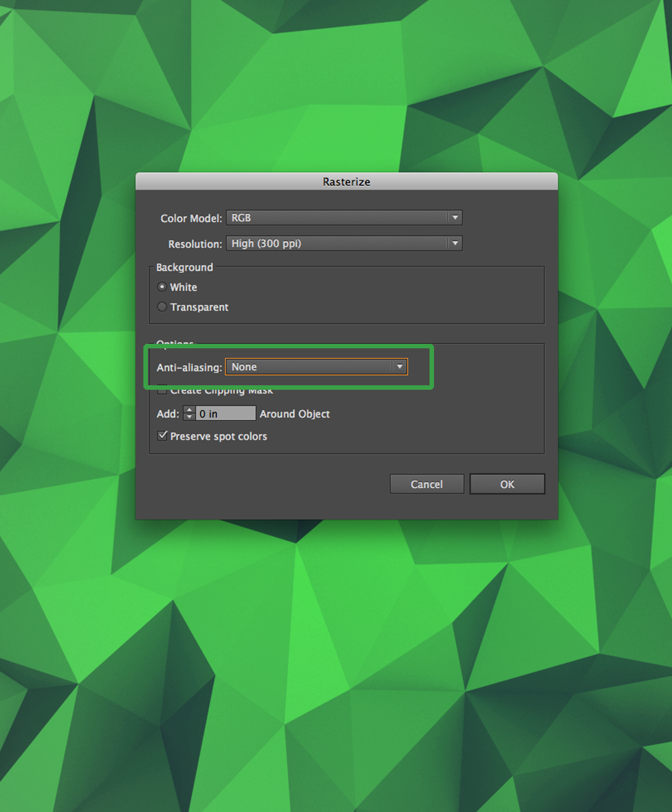672x812 pixels.
Task: Click the arrow on the Color Model dropdown
Action: coord(455,218)
